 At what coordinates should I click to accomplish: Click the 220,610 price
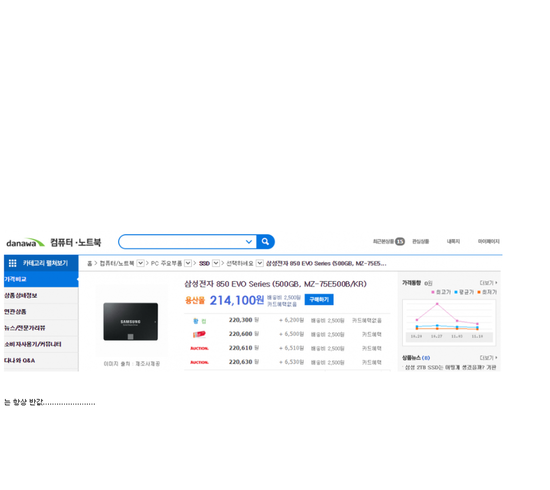[241, 348]
